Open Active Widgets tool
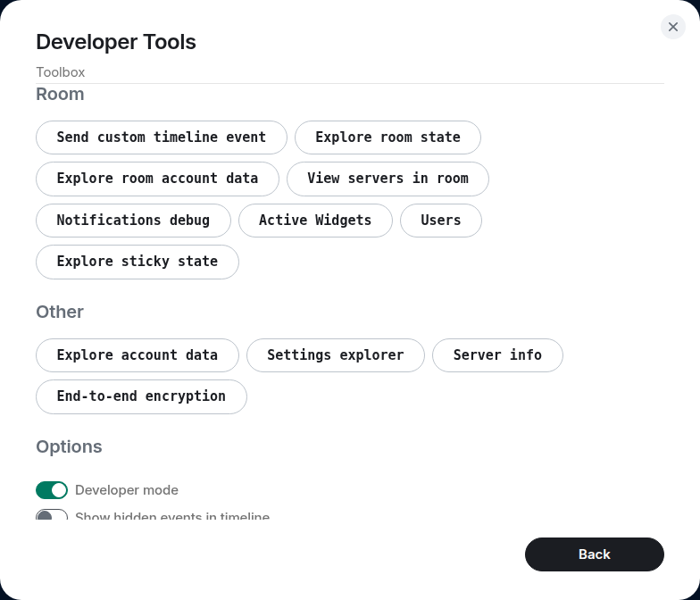Viewport: 700px width, 600px height. point(315,220)
